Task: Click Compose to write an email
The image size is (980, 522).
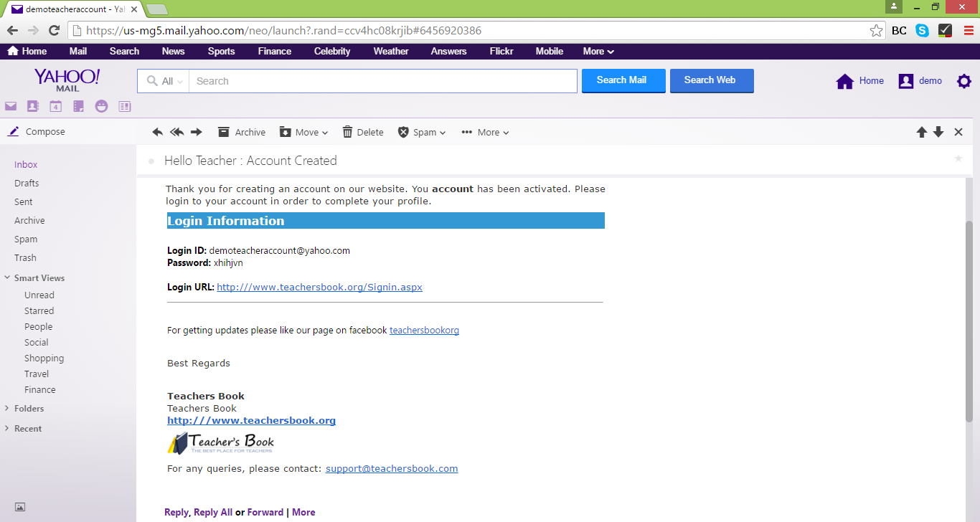Action: click(x=37, y=132)
